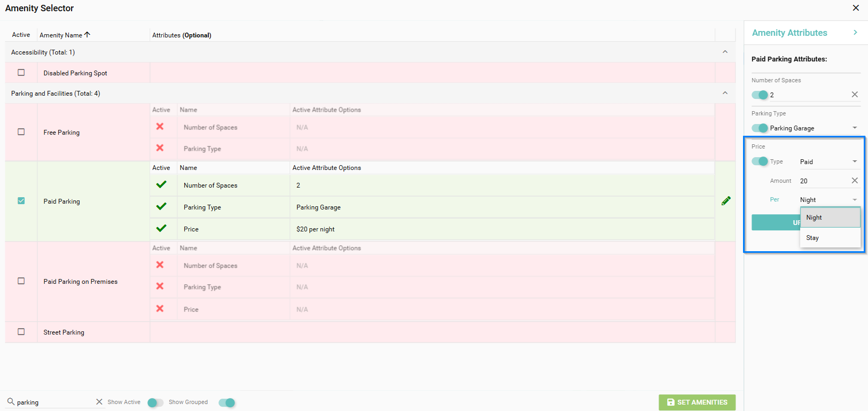Click the Amenity Name sort arrow

88,35
